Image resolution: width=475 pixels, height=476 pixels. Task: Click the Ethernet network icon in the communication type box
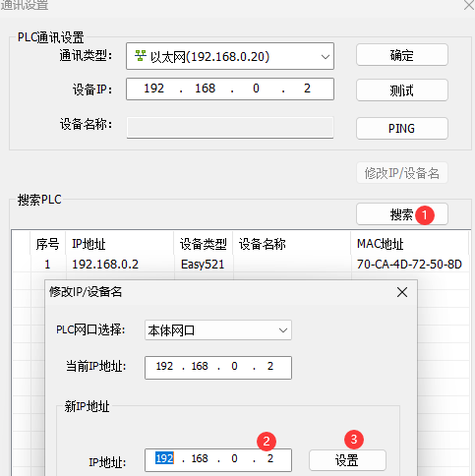tap(141, 56)
